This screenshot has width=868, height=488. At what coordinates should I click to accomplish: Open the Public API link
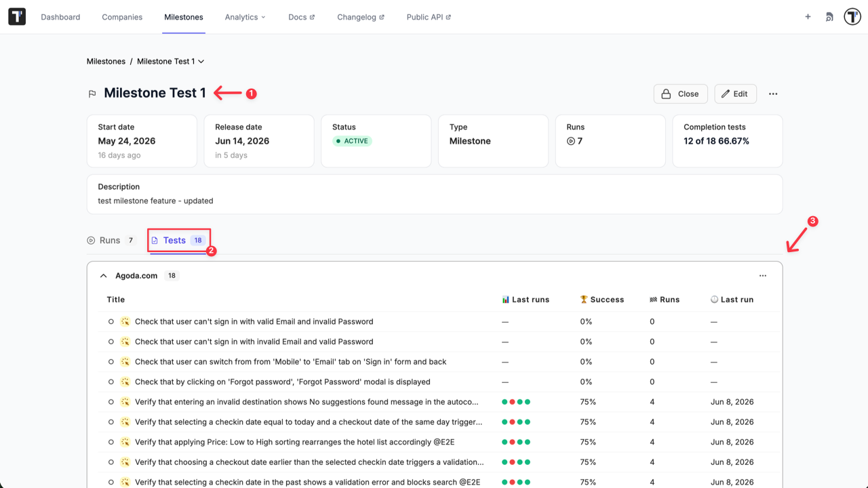429,17
